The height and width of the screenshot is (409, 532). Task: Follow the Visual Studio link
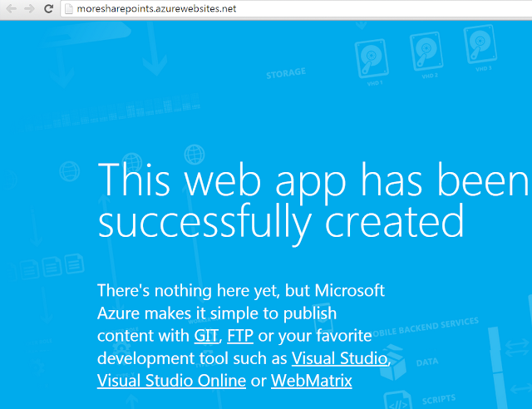pos(340,358)
